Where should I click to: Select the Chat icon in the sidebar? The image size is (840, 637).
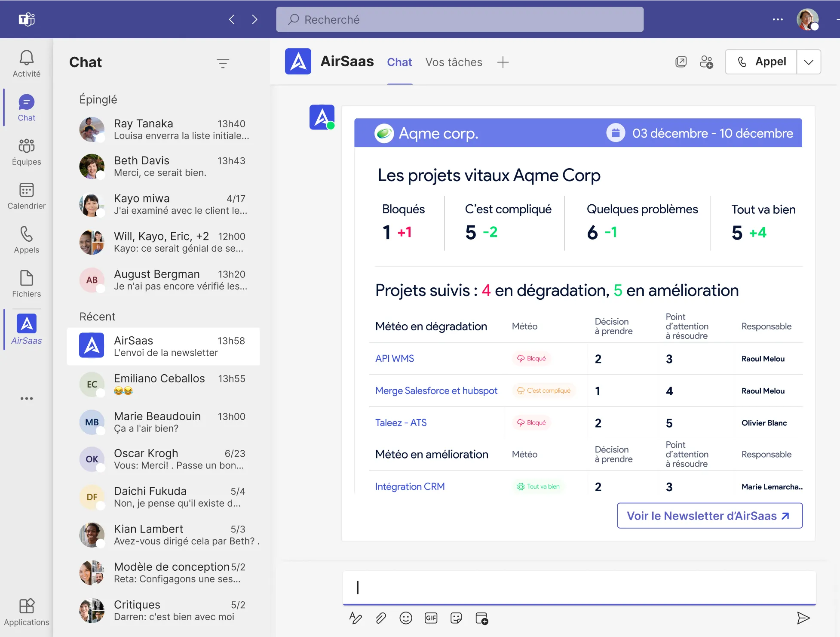coord(26,108)
